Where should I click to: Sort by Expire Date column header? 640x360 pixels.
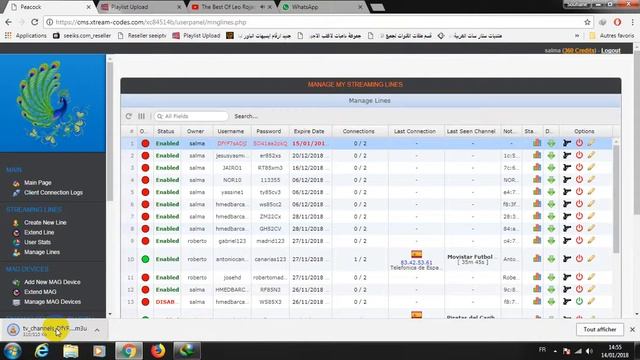pyautogui.click(x=309, y=131)
